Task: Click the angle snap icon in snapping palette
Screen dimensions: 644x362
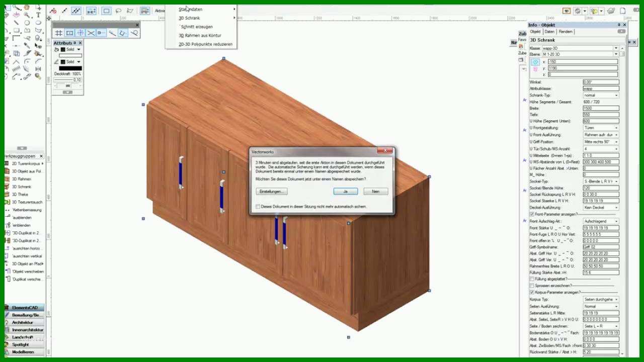Action: point(80,33)
